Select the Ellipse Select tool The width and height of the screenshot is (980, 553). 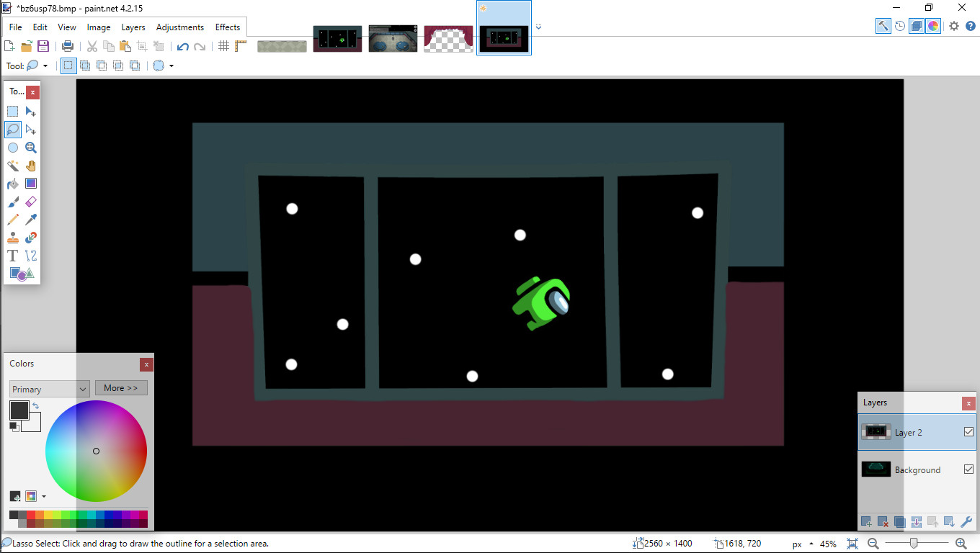12,147
